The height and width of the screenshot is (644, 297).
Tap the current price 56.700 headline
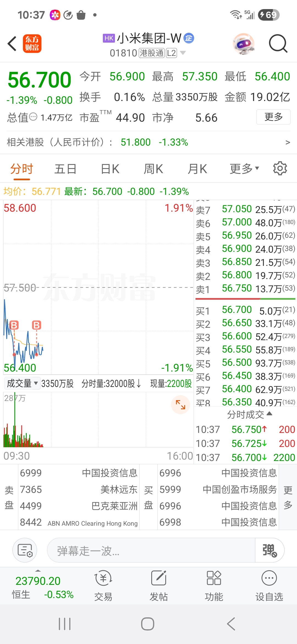click(40, 80)
